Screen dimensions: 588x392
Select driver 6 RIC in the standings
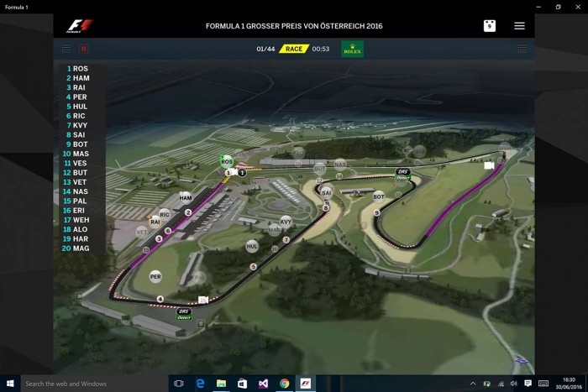tap(77, 116)
